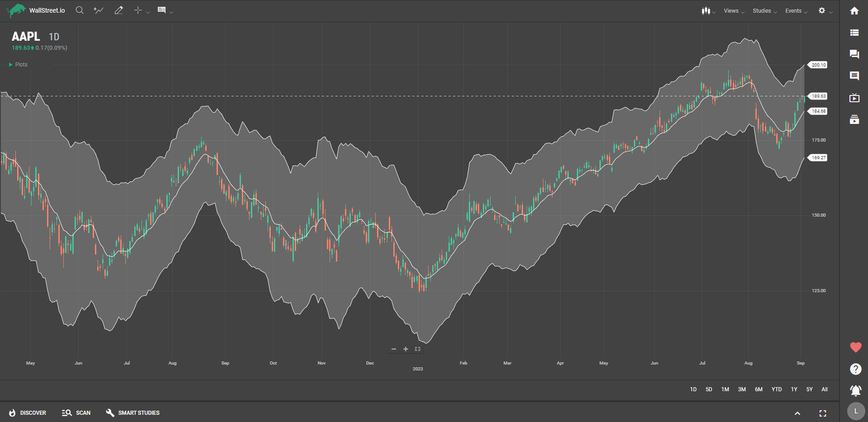
Task: Click the red heart favorite icon
Action: (855, 347)
